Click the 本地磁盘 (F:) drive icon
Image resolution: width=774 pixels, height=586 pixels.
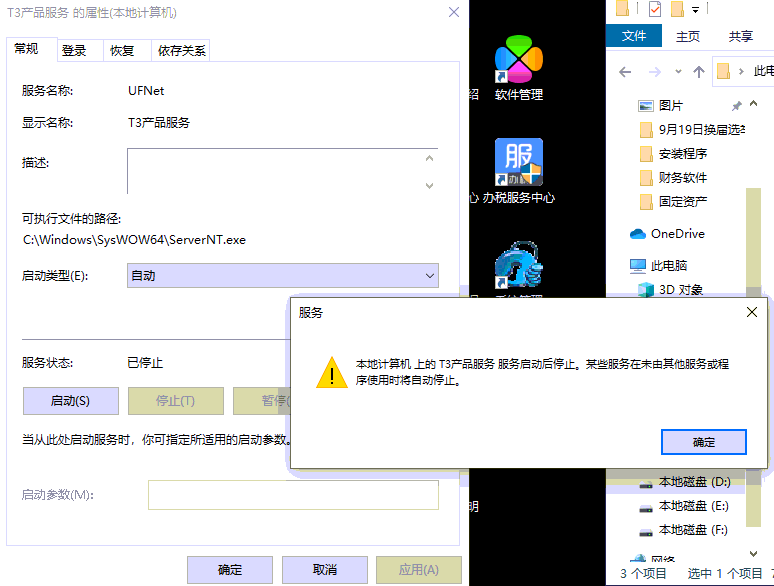click(646, 531)
